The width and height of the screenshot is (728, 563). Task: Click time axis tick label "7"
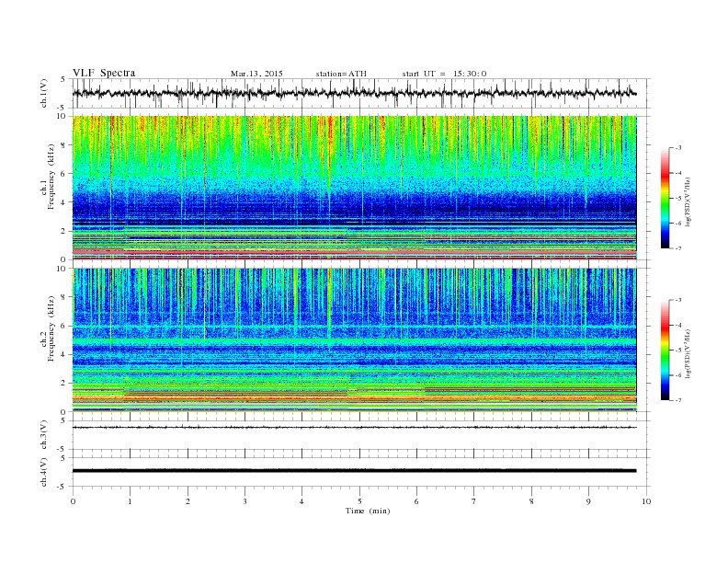[474, 501]
